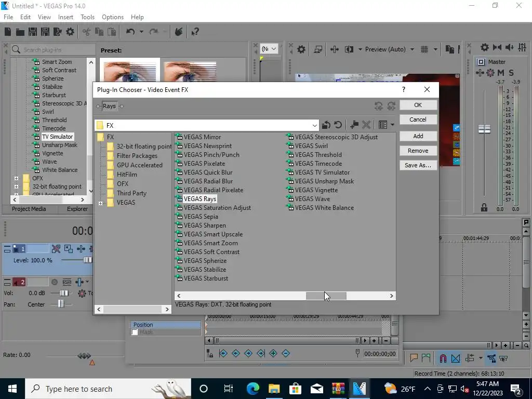Open Master bus audio properties gear
This screenshot has height=399, width=532.
pos(485,47)
